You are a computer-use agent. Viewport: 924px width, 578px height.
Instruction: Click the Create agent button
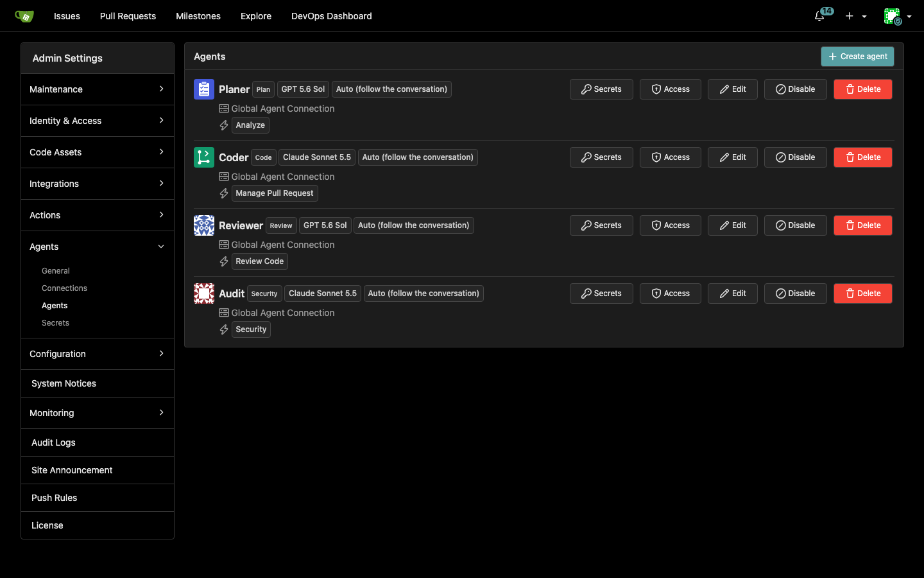coord(857,57)
